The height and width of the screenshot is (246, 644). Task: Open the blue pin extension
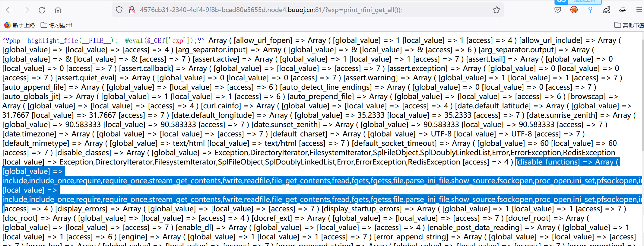pyautogui.click(x=590, y=10)
